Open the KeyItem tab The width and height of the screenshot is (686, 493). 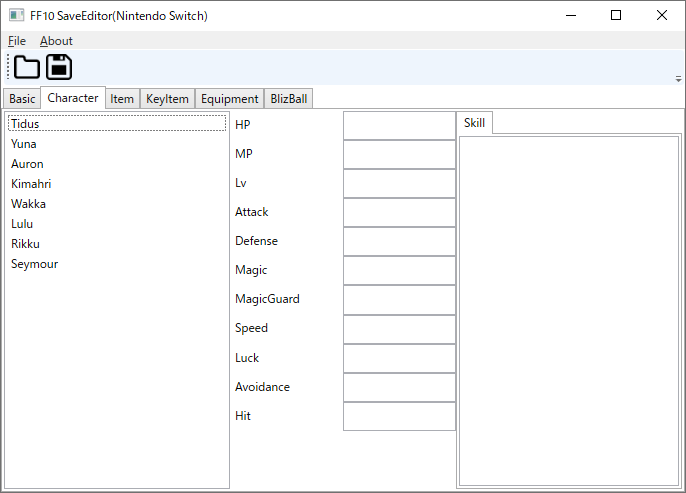(x=167, y=99)
